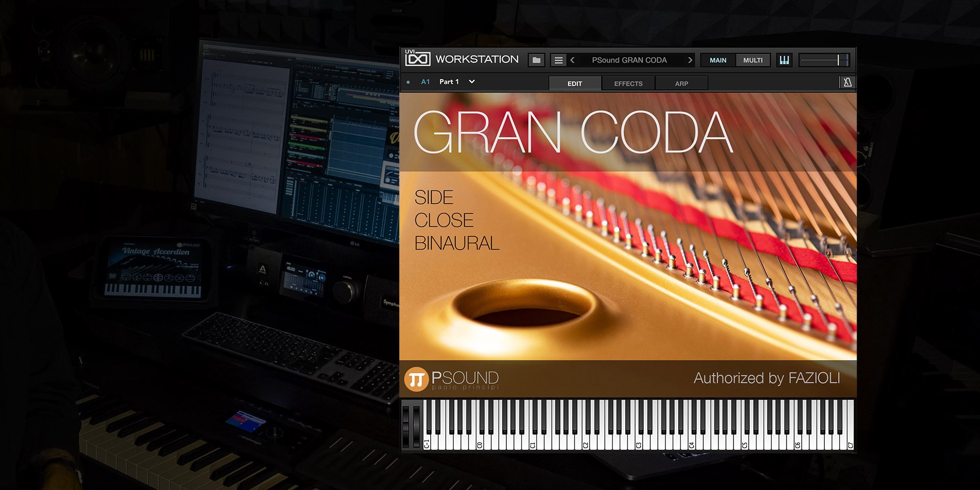Select the A1 channel label
The image size is (980, 490).
(x=425, y=82)
